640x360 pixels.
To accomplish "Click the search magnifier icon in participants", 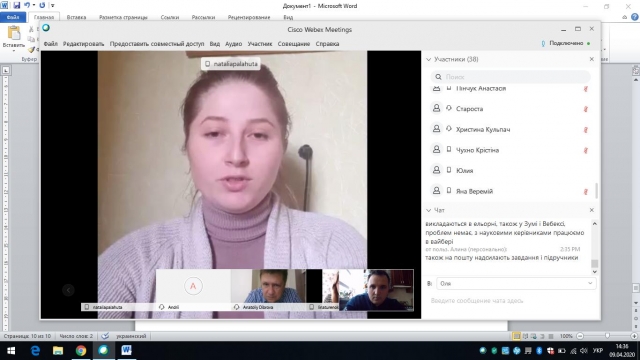I will click(x=438, y=77).
